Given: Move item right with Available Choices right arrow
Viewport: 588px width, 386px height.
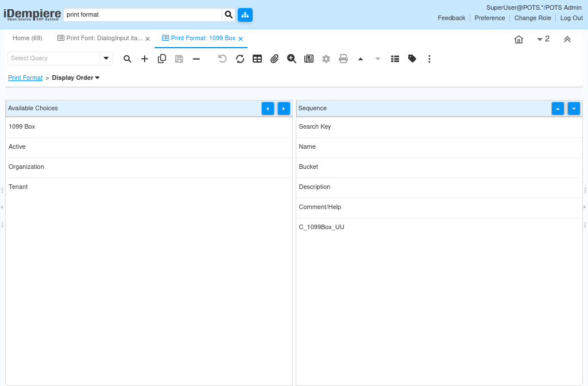Looking at the screenshot, I should [x=284, y=109].
